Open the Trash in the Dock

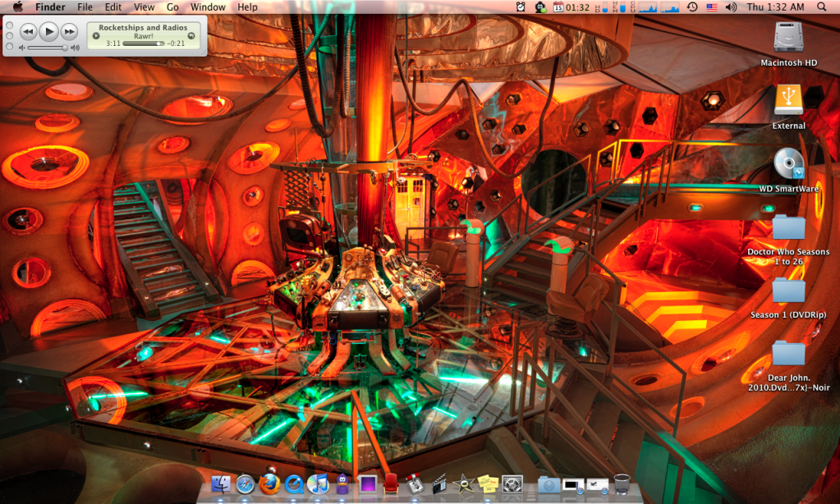pos(622,484)
